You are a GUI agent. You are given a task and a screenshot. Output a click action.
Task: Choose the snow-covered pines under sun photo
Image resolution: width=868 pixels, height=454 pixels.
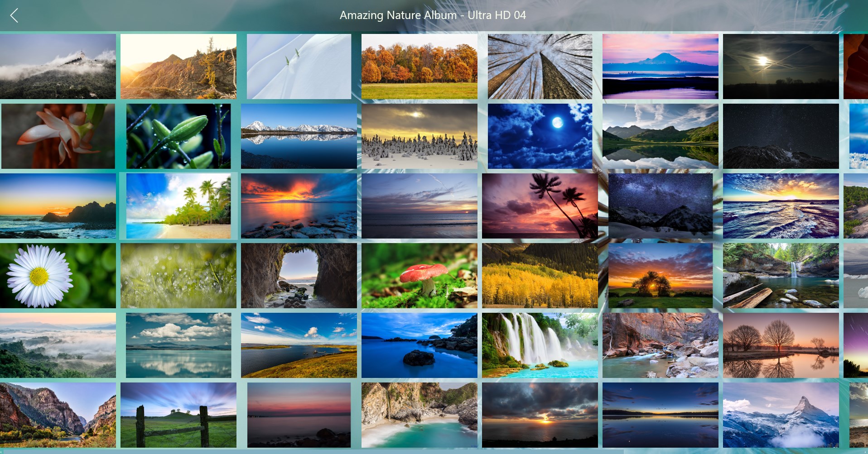pyautogui.click(x=420, y=136)
